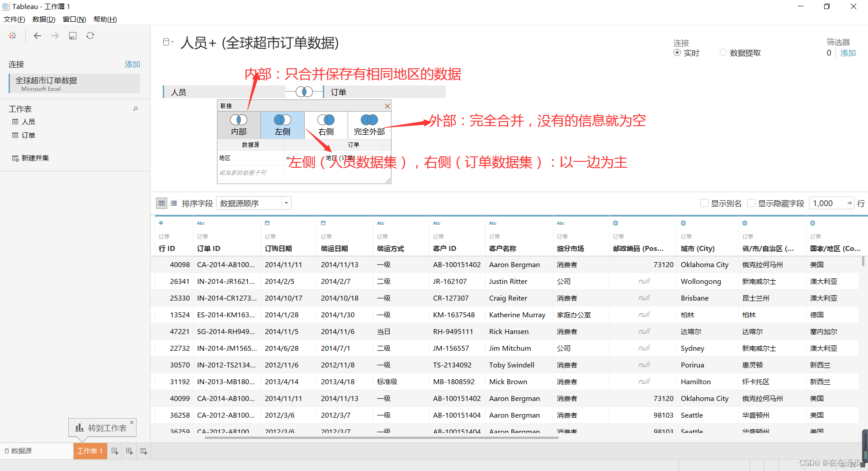Click the 城市 (City) globe type icon
This screenshot has height=471, width=868.
click(x=683, y=223)
